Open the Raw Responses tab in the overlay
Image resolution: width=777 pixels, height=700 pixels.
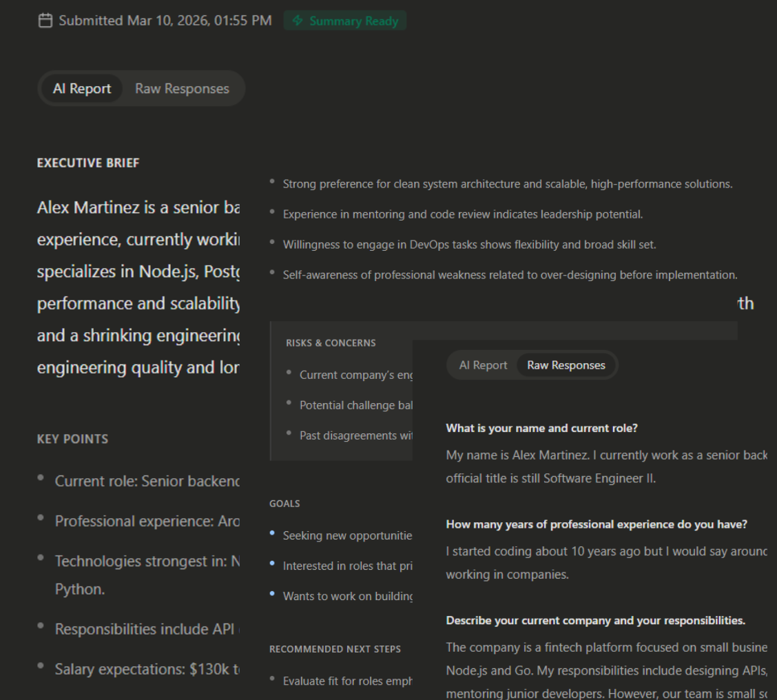[566, 365]
